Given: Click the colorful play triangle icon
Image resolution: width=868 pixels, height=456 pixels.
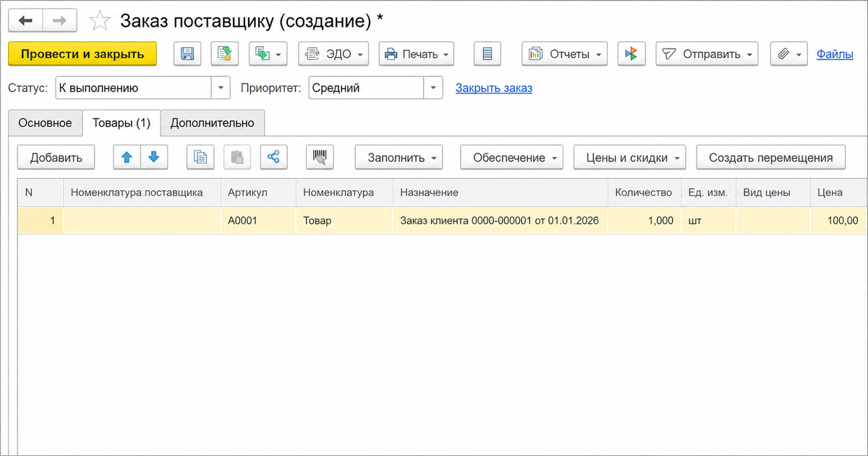Looking at the screenshot, I should tap(631, 54).
